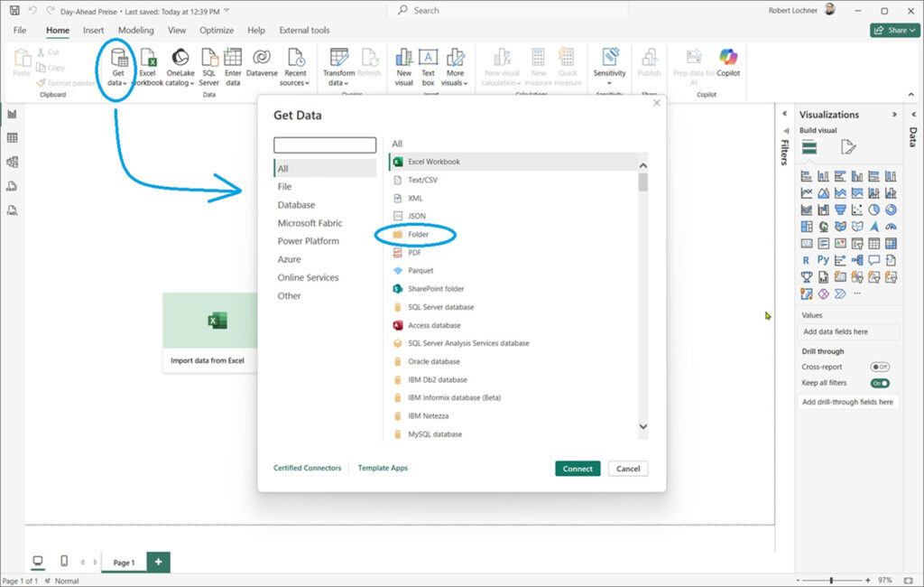Close the Get Data dialog
Image resolution: width=924 pixels, height=587 pixels.
[657, 103]
